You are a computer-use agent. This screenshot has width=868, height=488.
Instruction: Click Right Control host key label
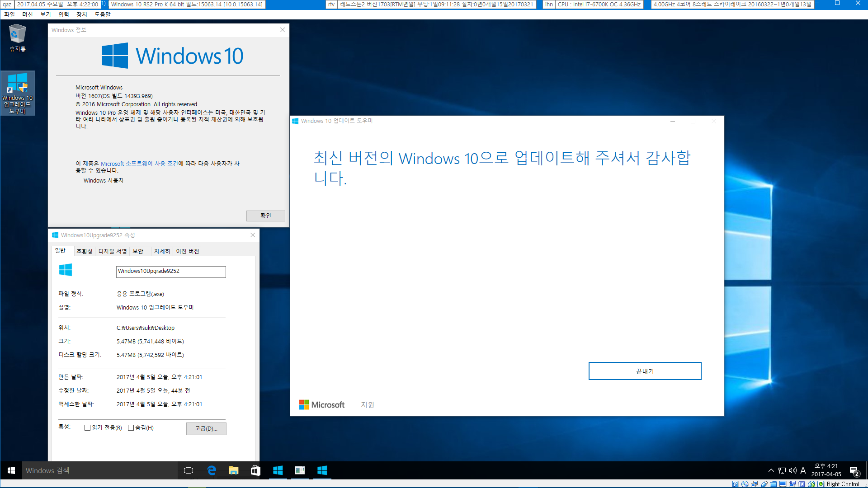click(x=843, y=484)
